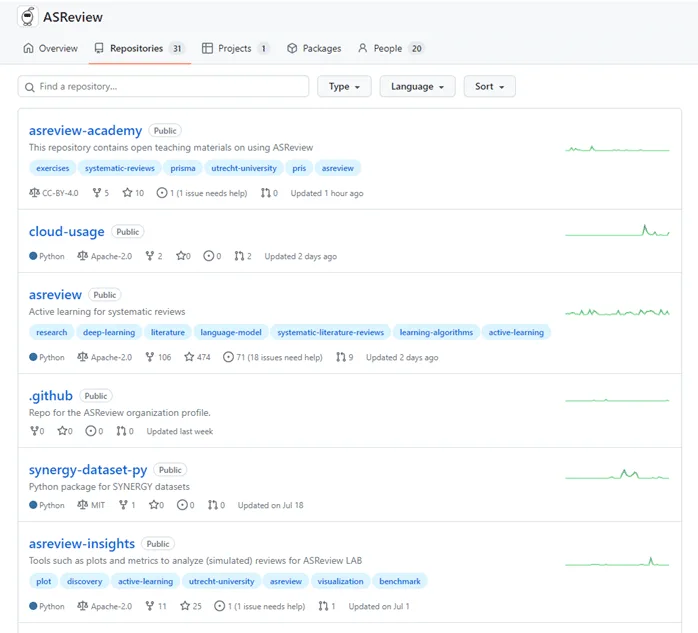Click the fork icon for synergy-dataset-py

(x=123, y=505)
